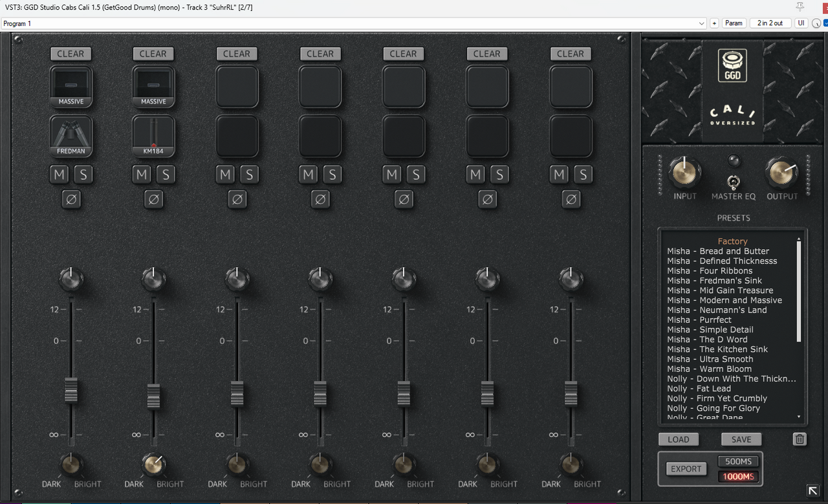
Task: Click the pin icon in the title bar
Action: tap(800, 6)
